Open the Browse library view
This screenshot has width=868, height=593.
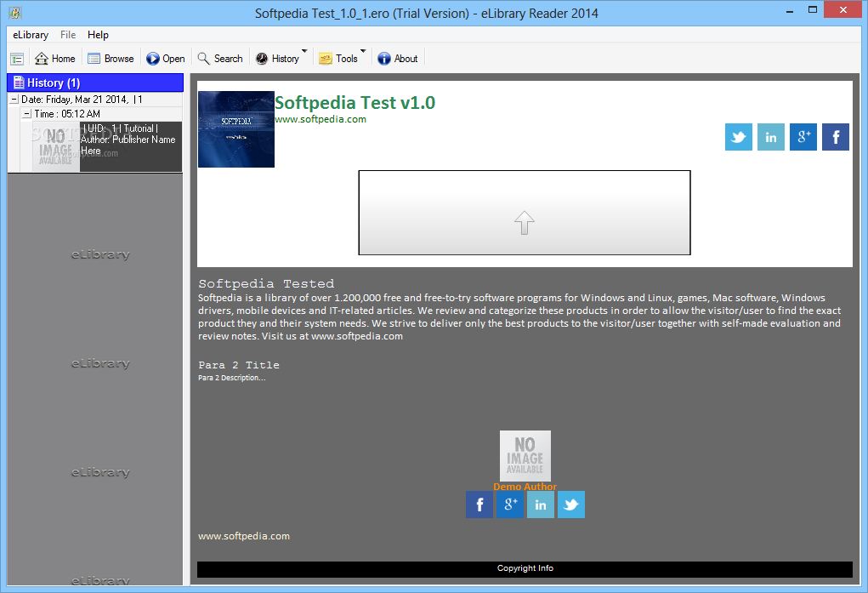click(111, 59)
